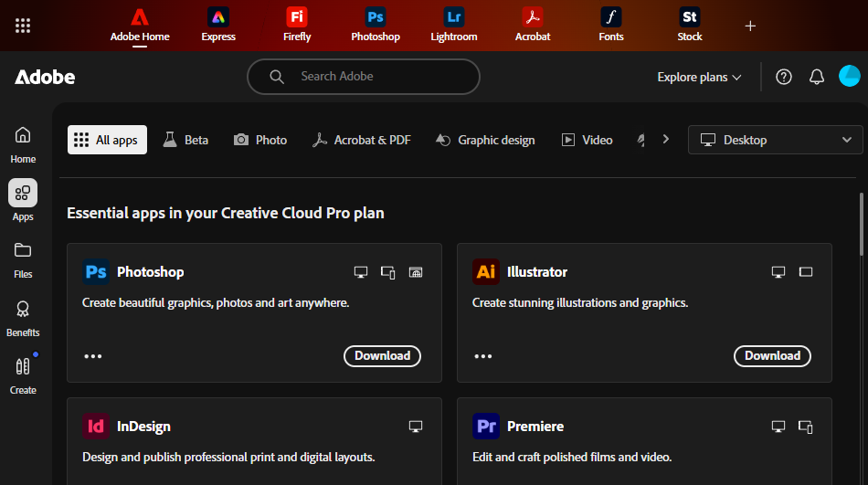868x485 pixels.
Task: Open the notifications bell
Action: [817, 77]
